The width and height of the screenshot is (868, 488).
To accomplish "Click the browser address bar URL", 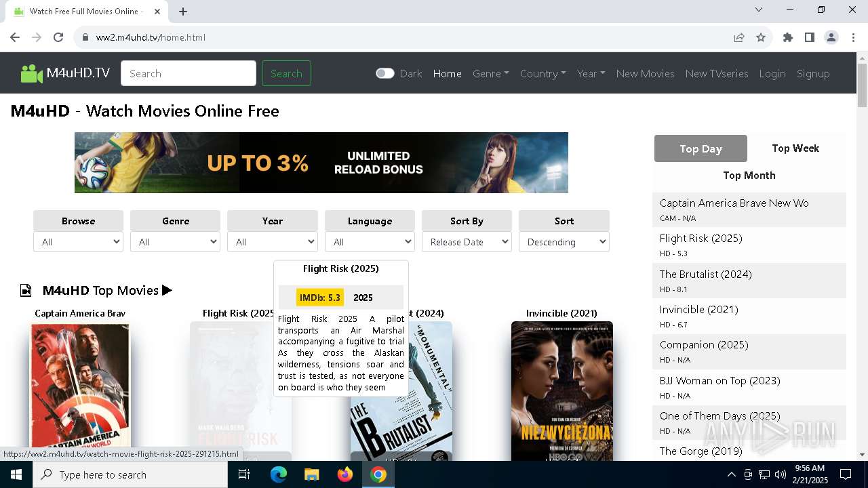I will point(151,37).
